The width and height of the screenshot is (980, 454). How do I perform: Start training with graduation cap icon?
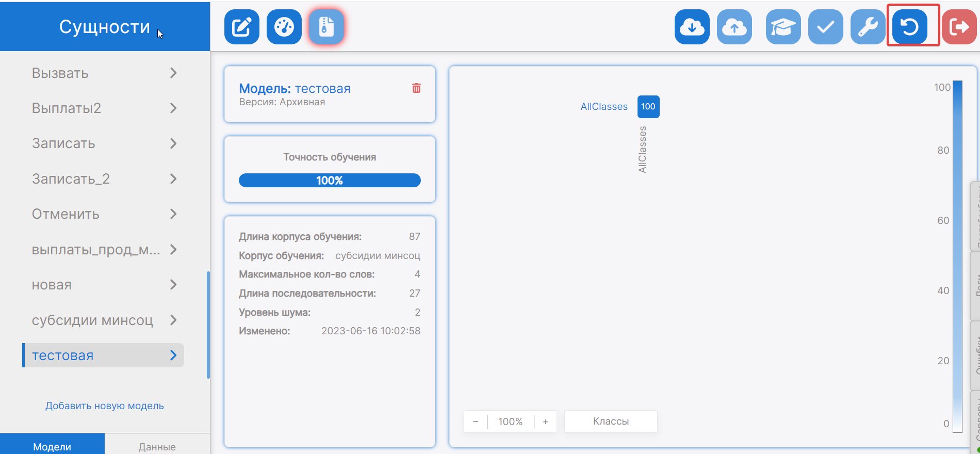pyautogui.click(x=783, y=27)
